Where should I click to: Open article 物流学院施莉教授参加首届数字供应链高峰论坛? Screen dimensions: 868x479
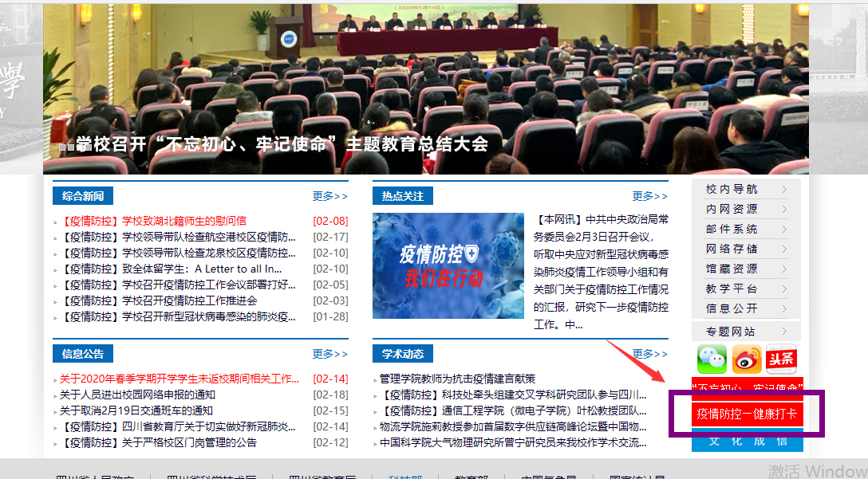[513, 427]
